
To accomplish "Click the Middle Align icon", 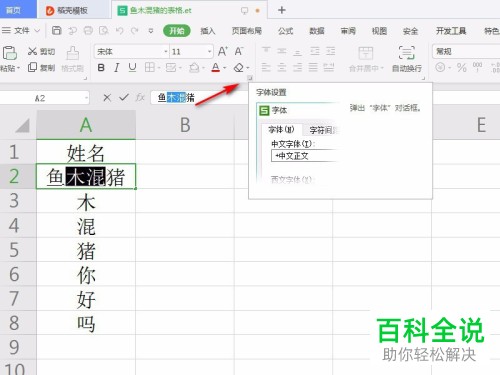I will [x=282, y=51].
